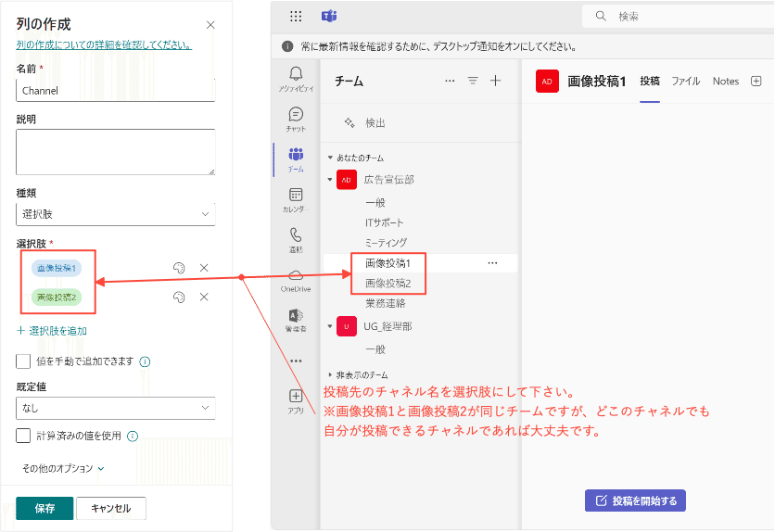The width and height of the screenshot is (775, 532).
Task: Collapse the UG_経理部 team
Action: 330,326
